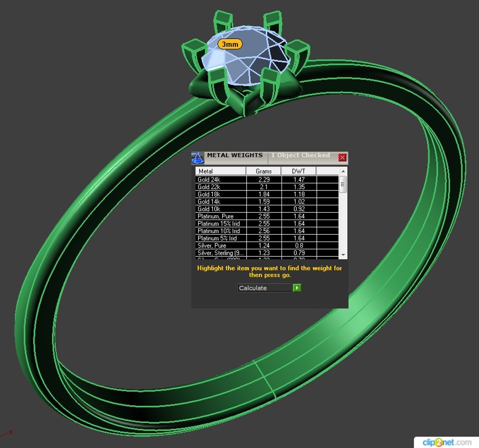Click the scroll up arrow of metals list
This screenshot has height=448, width=479.
[343, 171]
